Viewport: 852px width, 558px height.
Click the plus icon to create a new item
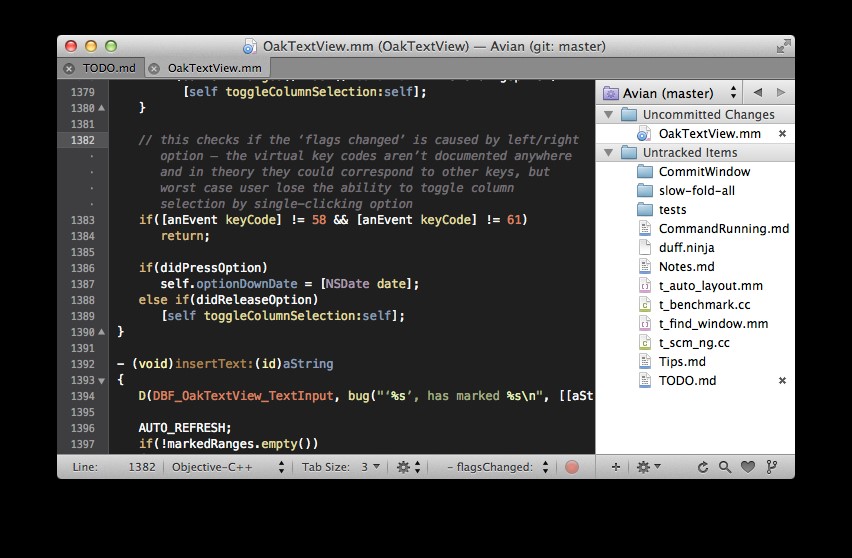(615, 467)
